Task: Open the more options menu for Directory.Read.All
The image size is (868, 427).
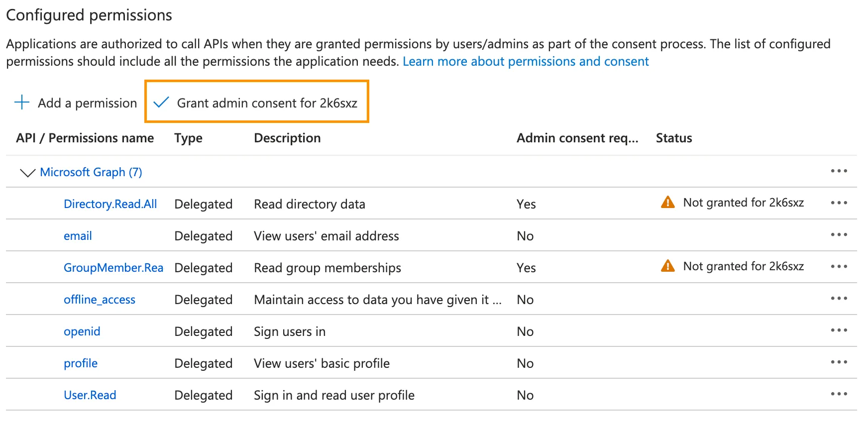Action: [839, 203]
